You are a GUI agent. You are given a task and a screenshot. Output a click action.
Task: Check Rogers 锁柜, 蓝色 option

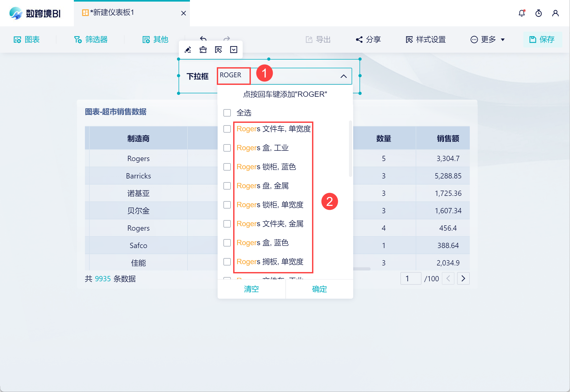tap(227, 167)
